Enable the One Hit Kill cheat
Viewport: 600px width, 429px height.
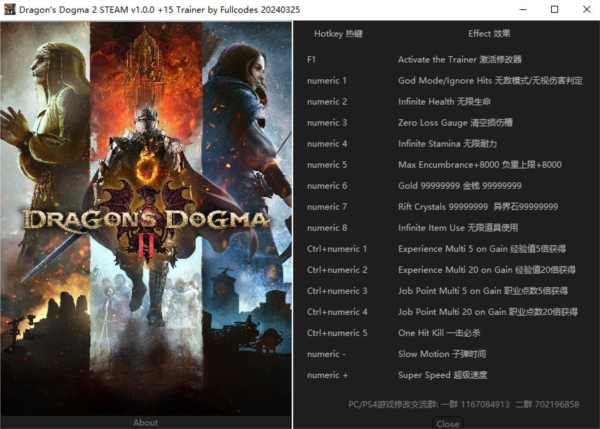click(438, 333)
